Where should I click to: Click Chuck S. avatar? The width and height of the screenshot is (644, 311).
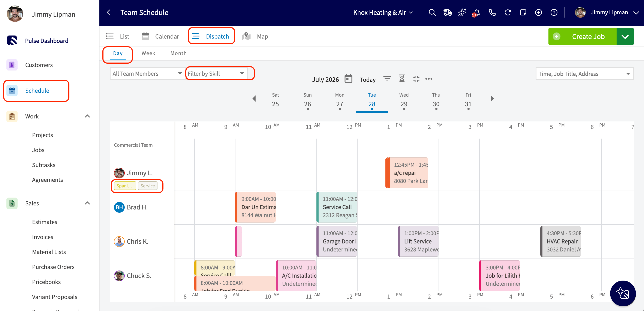119,276
